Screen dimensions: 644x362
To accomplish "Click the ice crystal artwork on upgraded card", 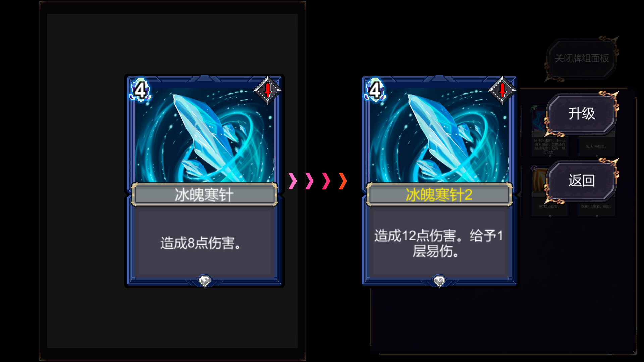I will tap(439, 136).
